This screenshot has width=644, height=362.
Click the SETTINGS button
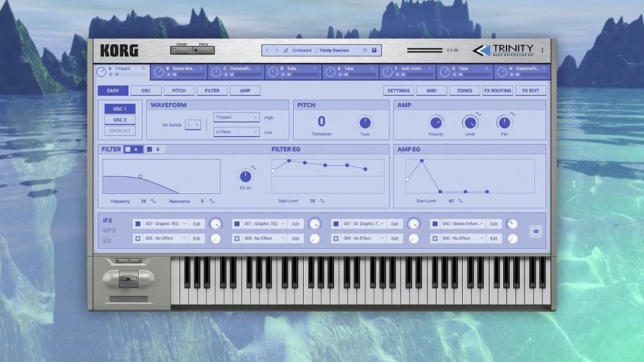398,90
